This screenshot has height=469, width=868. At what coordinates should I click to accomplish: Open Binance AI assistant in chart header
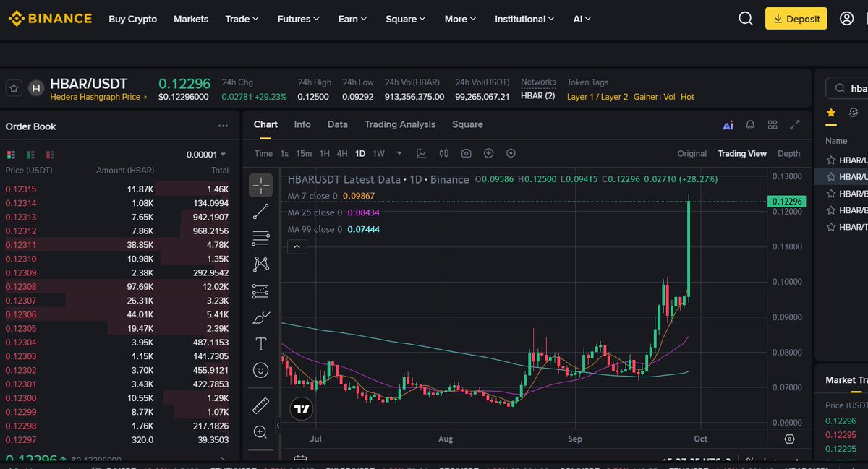728,125
